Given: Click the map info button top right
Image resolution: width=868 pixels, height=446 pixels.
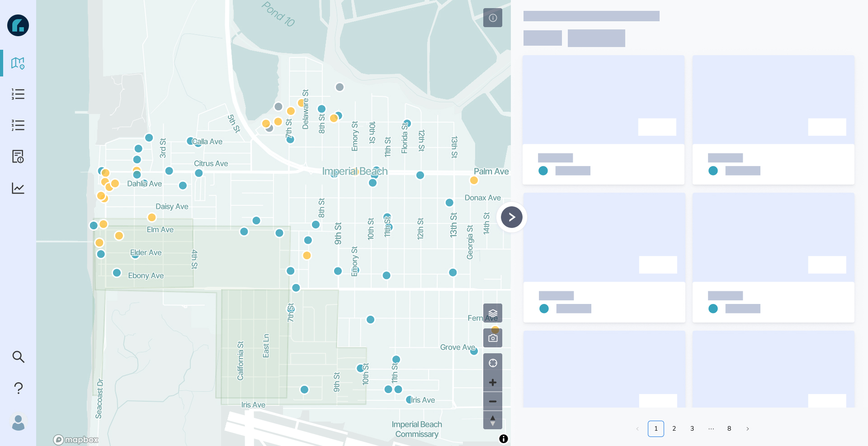Looking at the screenshot, I should tap(492, 18).
